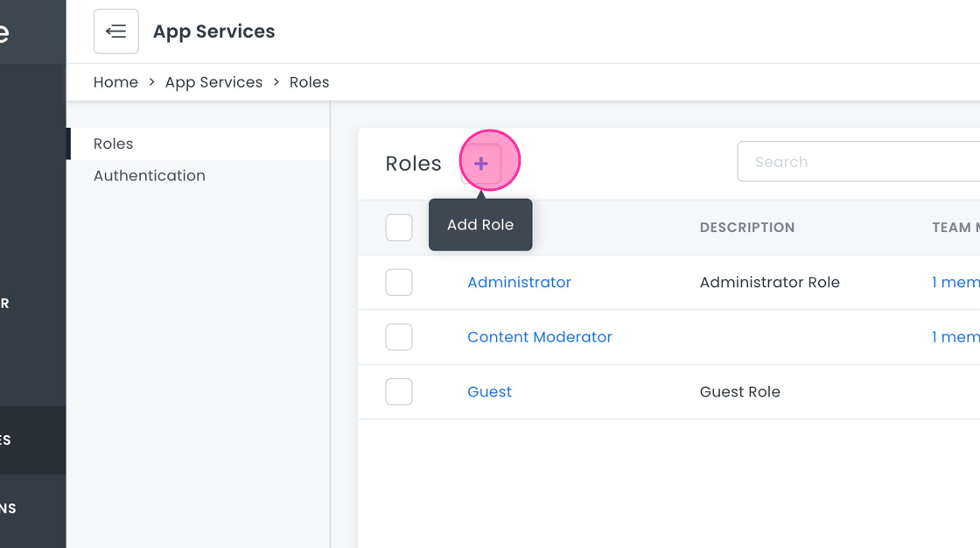The width and height of the screenshot is (980, 548).
Task: Check the Administrator row checkbox
Action: click(399, 283)
